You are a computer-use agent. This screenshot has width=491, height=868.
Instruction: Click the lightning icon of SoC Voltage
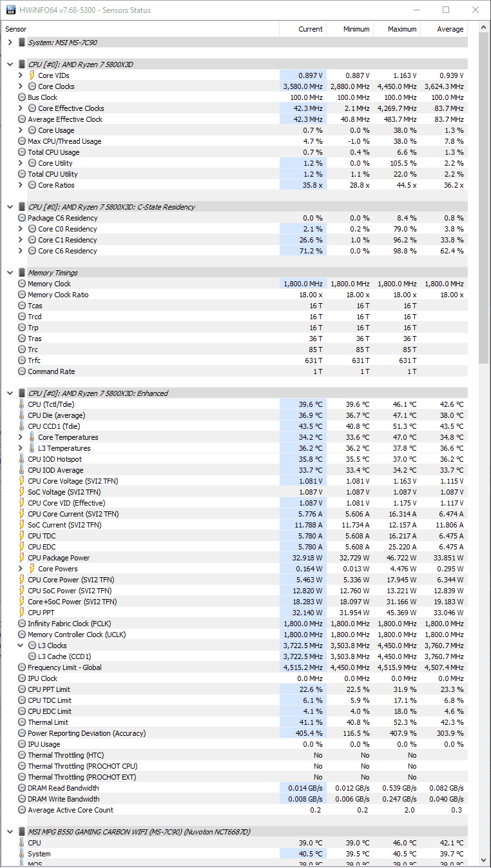(22, 492)
